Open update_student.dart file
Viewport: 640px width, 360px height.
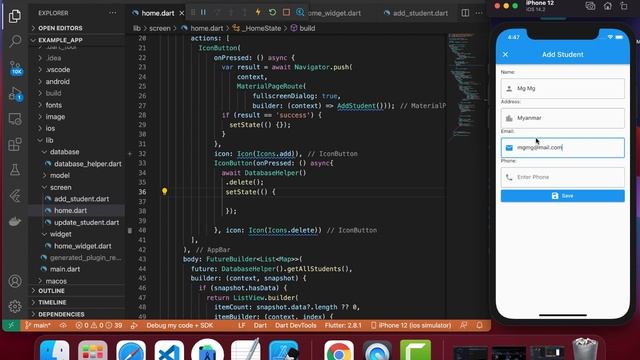coord(87,222)
